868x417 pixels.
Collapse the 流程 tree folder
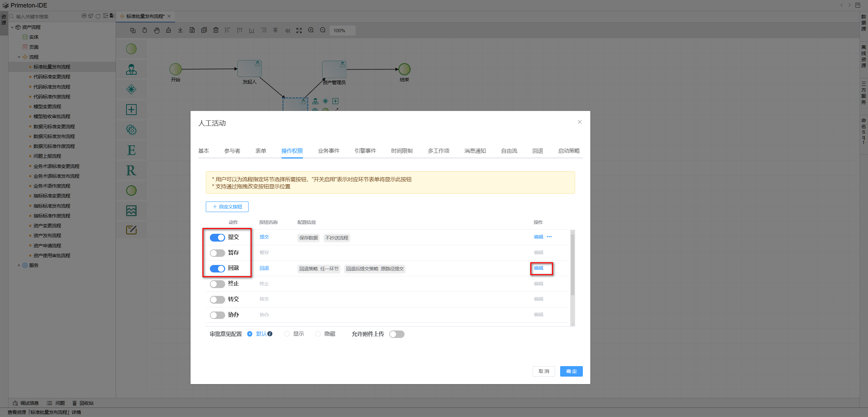click(19, 57)
